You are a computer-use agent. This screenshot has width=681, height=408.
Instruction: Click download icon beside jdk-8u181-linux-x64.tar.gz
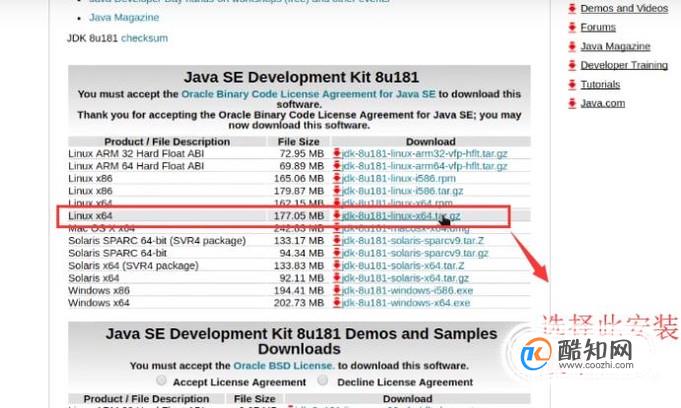tap(337, 216)
